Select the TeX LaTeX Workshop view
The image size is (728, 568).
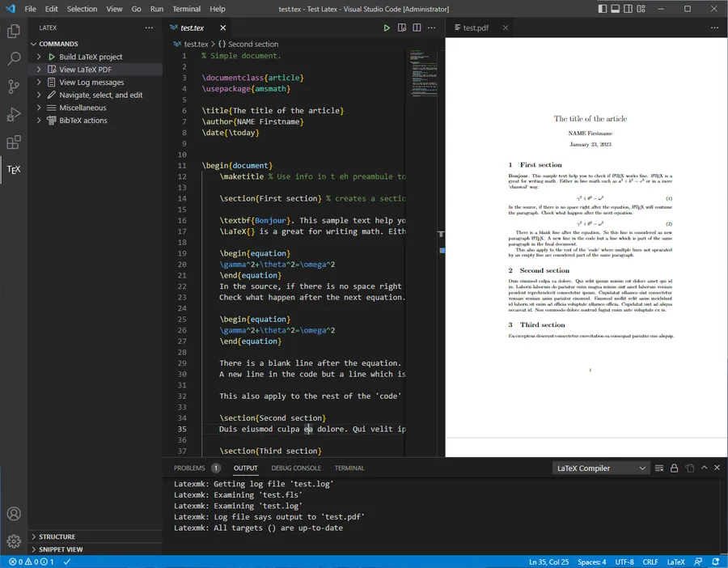14,170
